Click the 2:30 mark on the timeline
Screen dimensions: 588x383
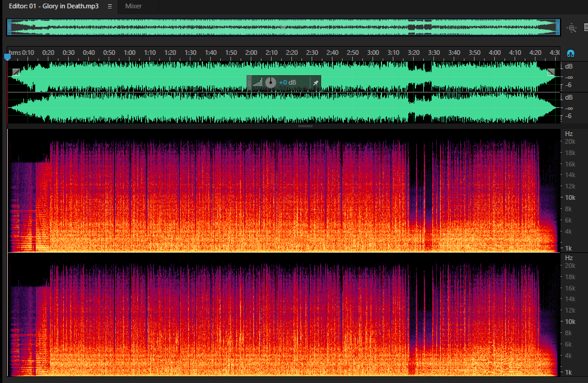tap(312, 52)
